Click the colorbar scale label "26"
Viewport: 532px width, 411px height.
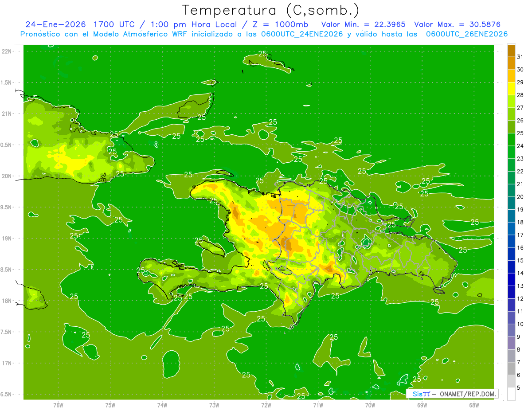point(520,120)
